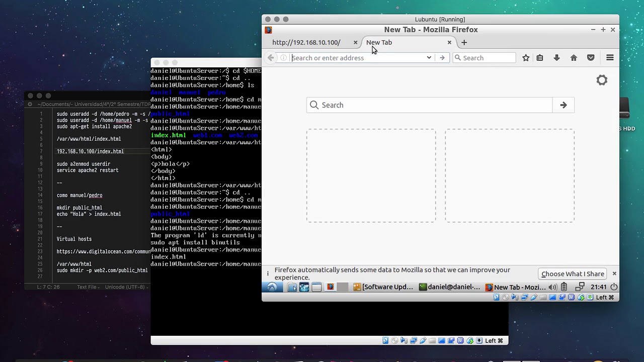Click the Go arrow in the address bar
644x362 pixels.
click(x=442, y=58)
